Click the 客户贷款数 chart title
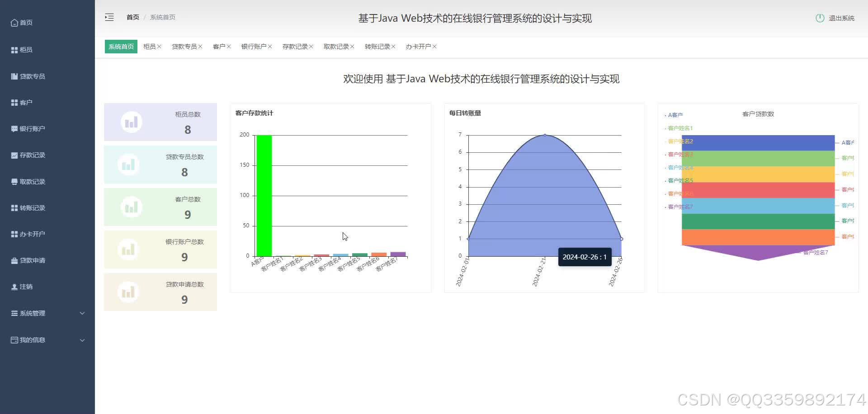This screenshot has width=868, height=414. (758, 114)
